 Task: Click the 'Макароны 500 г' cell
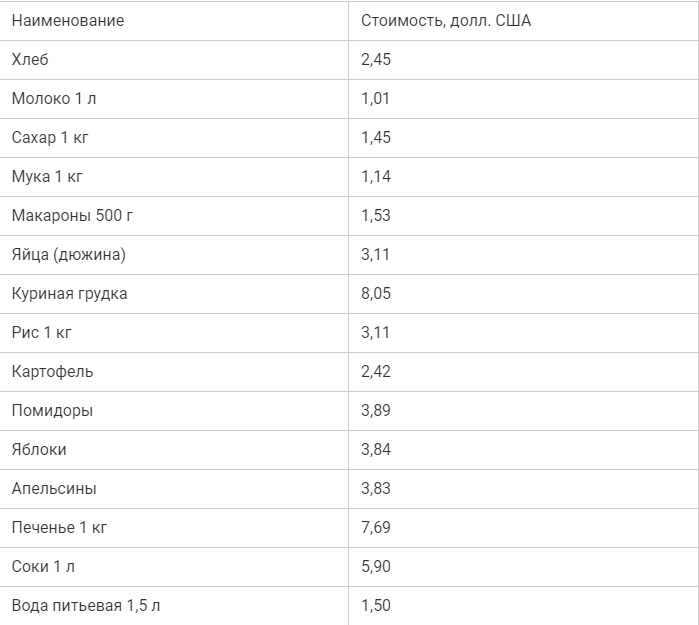click(174, 216)
